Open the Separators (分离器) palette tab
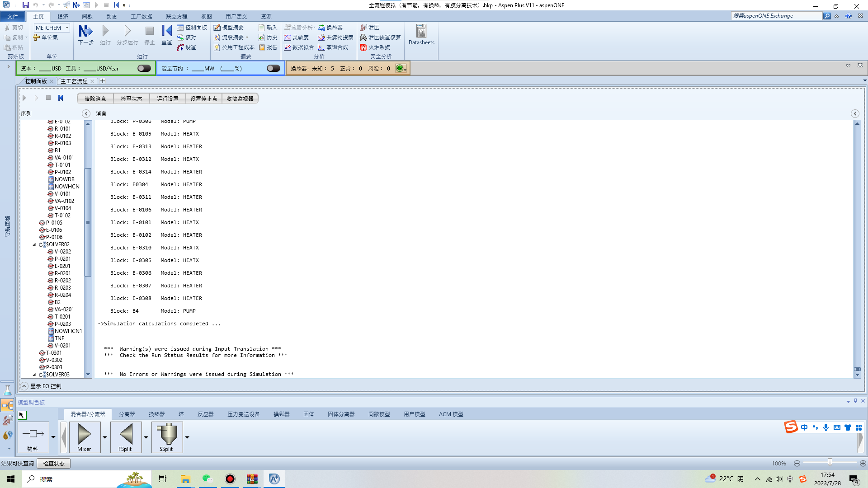The image size is (868, 488). point(127,414)
